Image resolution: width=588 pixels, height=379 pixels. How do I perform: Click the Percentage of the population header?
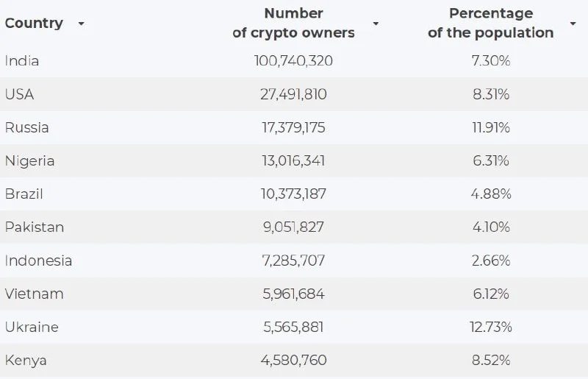(x=491, y=23)
